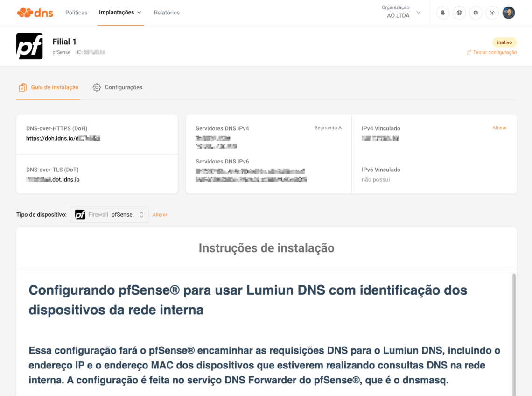Click the icon on the Guia de instalação tab
The width and height of the screenshot is (532, 396).
(x=22, y=87)
